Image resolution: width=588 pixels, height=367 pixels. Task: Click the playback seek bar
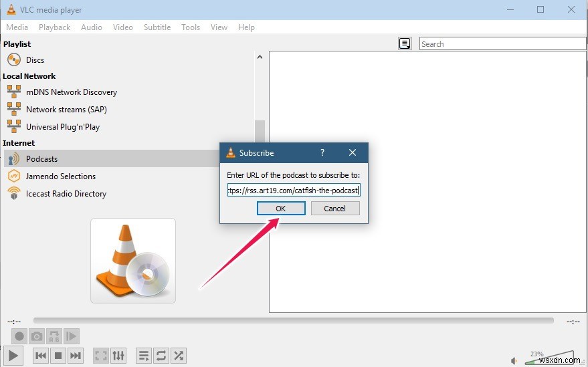[293, 320]
